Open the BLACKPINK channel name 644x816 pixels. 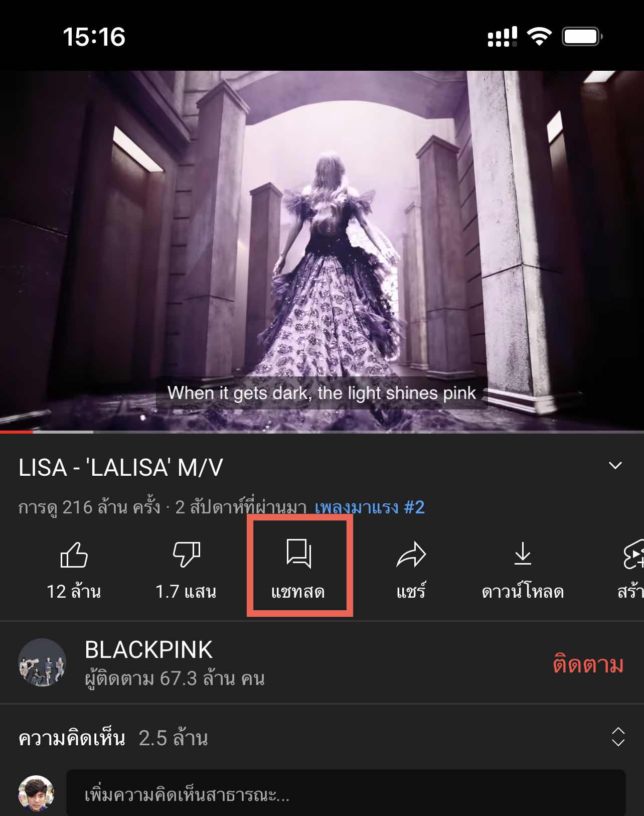tap(149, 650)
